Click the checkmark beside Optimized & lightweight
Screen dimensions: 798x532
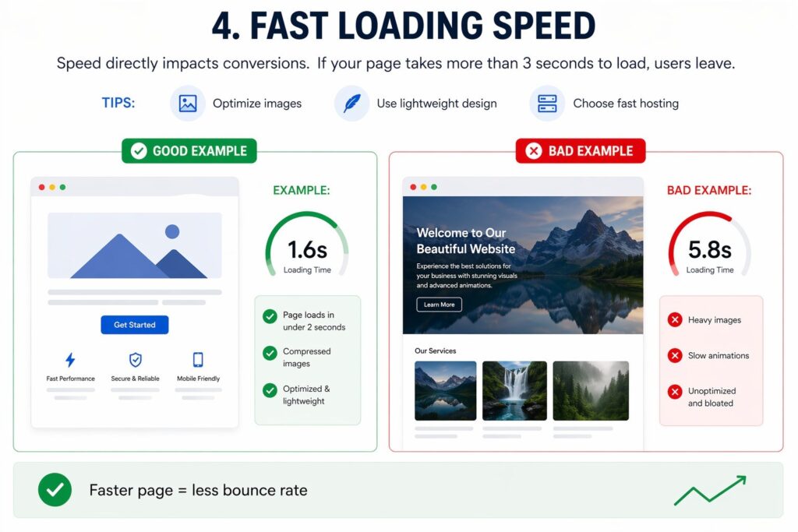click(x=270, y=391)
